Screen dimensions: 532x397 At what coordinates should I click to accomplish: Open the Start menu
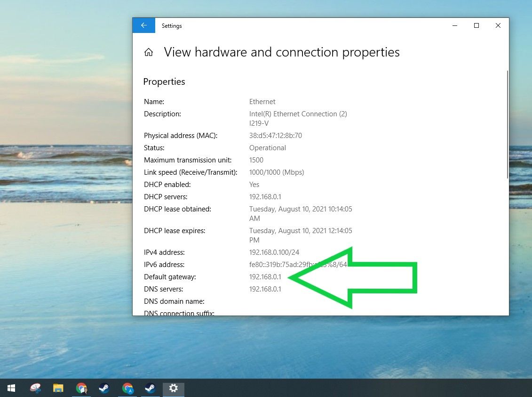(x=11, y=388)
